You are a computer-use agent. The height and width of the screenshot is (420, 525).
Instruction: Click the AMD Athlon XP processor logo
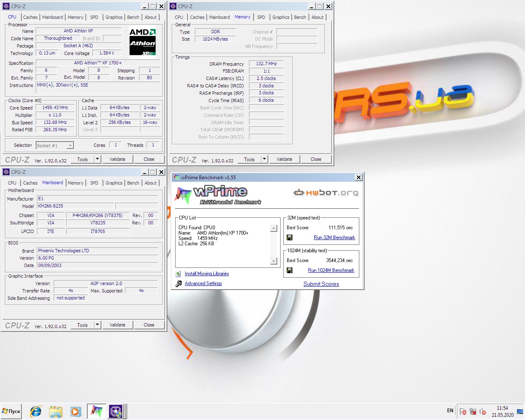142,41
